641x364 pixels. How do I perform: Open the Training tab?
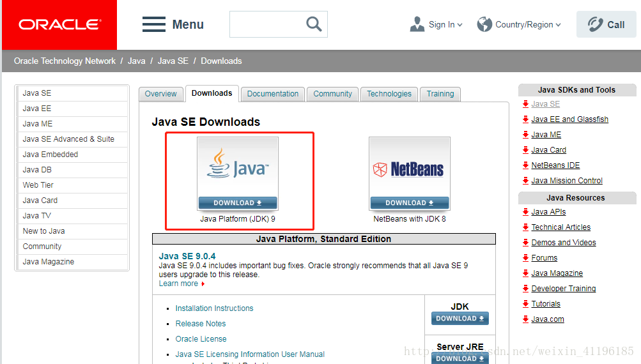(x=440, y=94)
